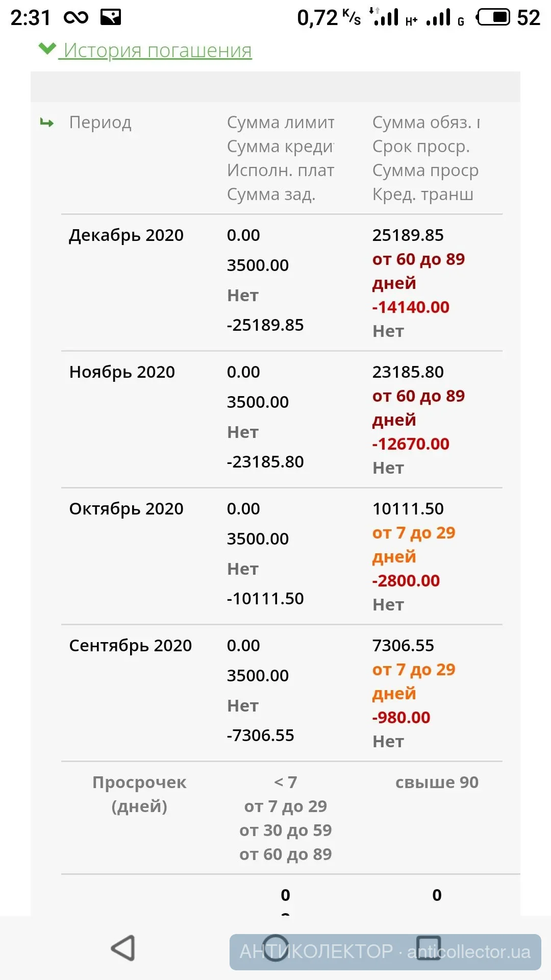The height and width of the screenshot is (980, 551).
Task: Tap the Октябрь 2020 period entry
Action: (x=126, y=509)
